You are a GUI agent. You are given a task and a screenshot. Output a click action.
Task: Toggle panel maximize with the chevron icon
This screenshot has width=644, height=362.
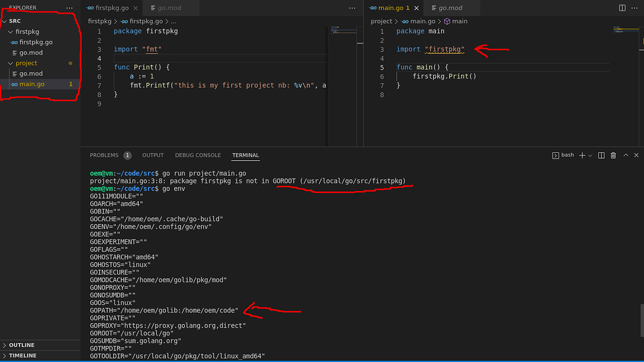coord(626,155)
